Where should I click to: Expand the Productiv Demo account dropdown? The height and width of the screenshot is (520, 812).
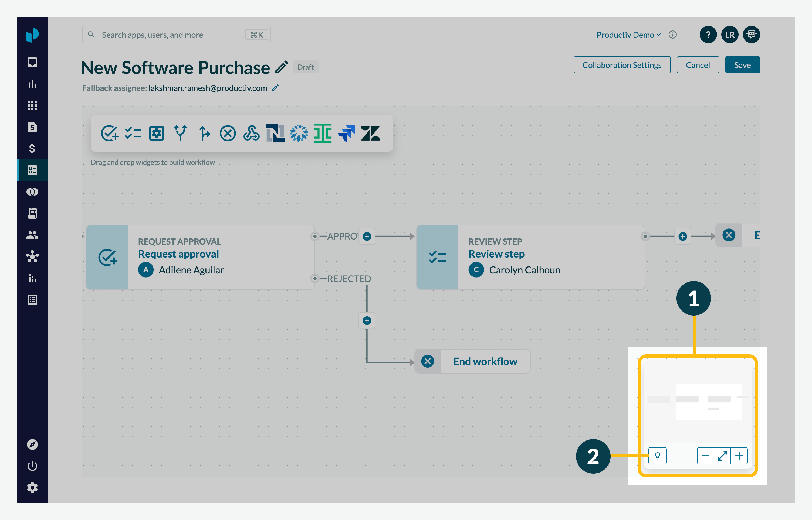point(628,35)
